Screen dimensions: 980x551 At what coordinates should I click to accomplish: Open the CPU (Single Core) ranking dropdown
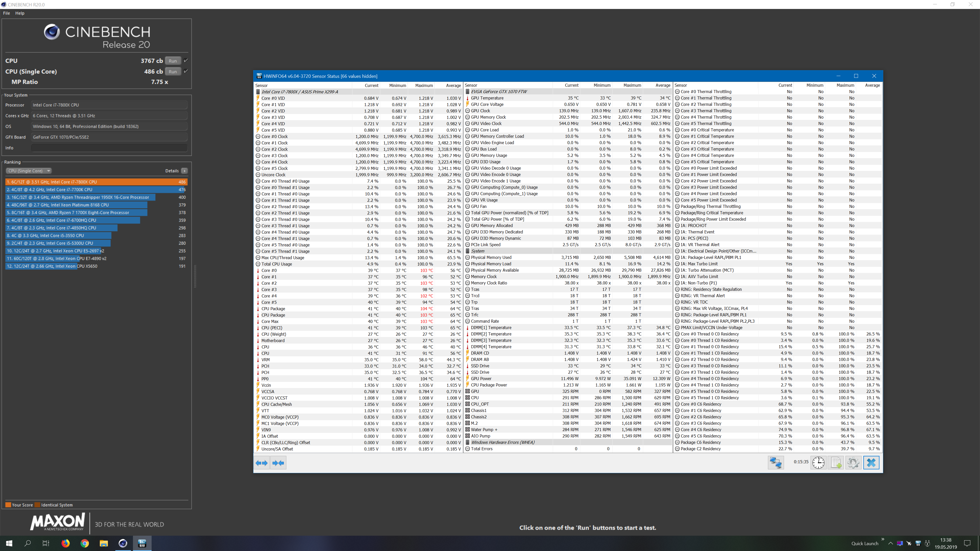29,171
